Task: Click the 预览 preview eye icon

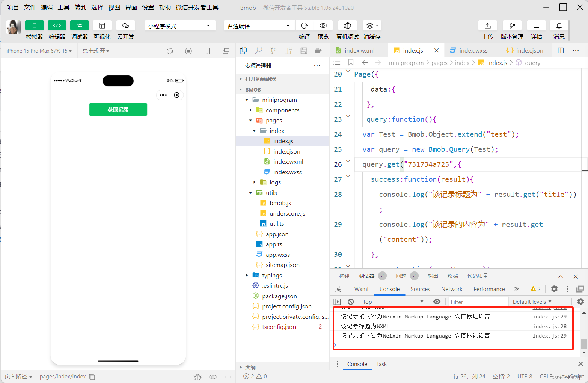Action: click(x=323, y=26)
